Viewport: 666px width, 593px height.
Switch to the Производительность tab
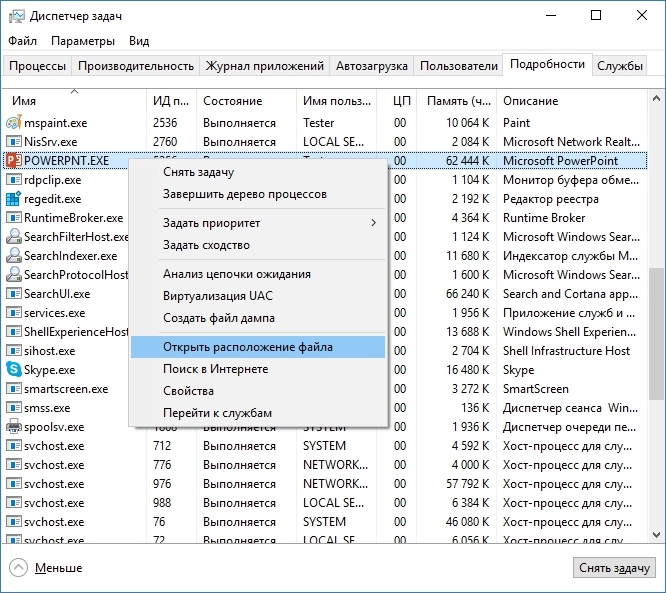(x=136, y=66)
